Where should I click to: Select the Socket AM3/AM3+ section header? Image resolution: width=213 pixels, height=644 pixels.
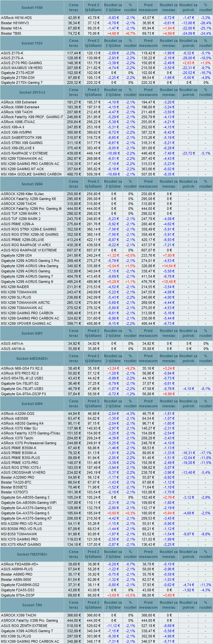32,359
